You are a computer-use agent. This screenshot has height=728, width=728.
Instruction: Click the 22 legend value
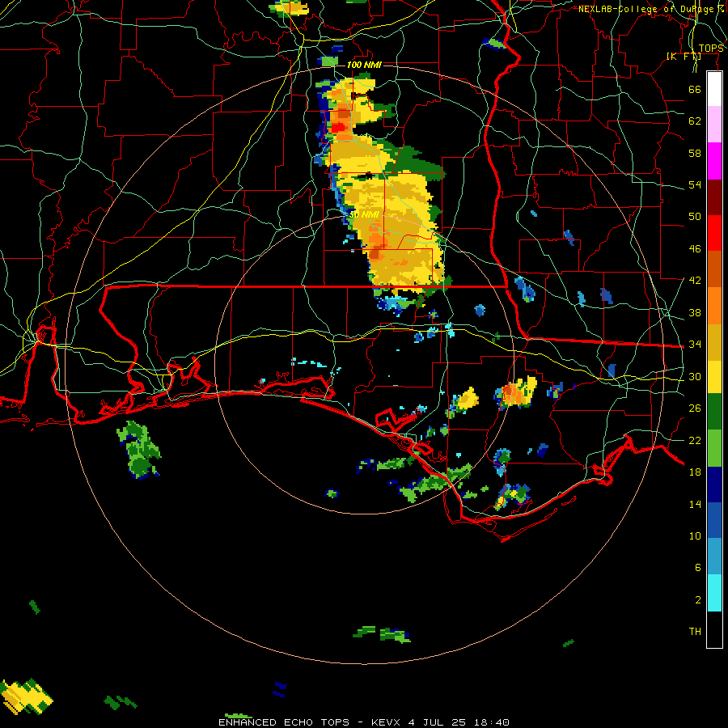pyautogui.click(x=695, y=440)
